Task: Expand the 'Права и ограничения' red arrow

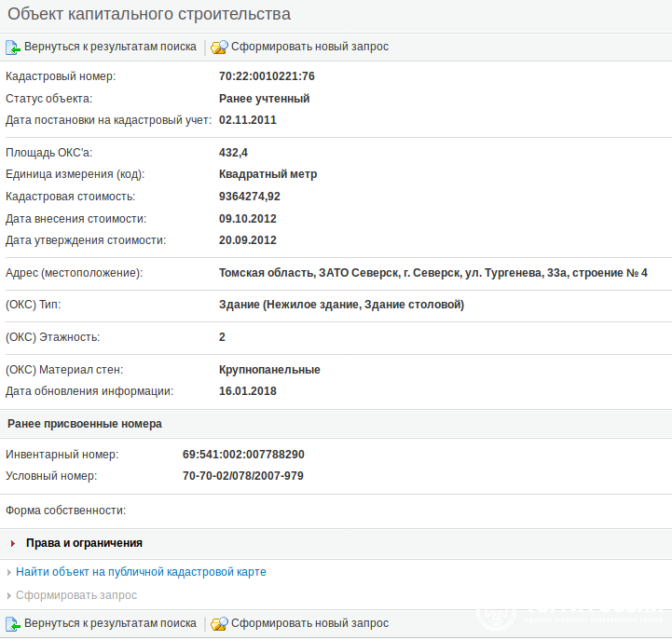Action: pos(13,543)
